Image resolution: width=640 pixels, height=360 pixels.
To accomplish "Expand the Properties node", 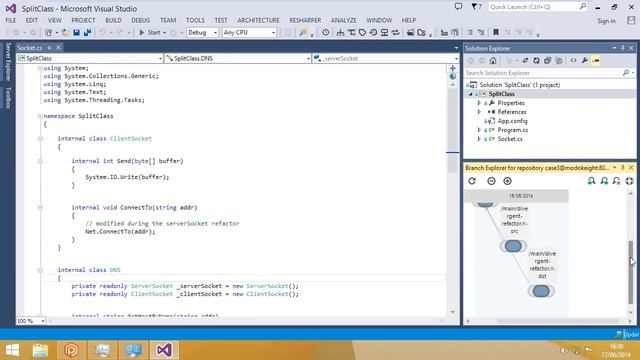I will pos(479,103).
